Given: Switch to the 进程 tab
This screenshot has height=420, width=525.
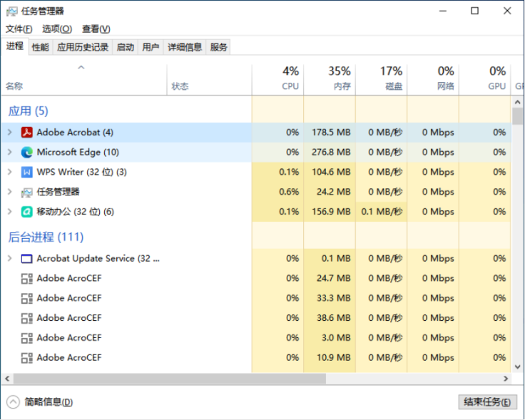Looking at the screenshot, I should 15,46.
